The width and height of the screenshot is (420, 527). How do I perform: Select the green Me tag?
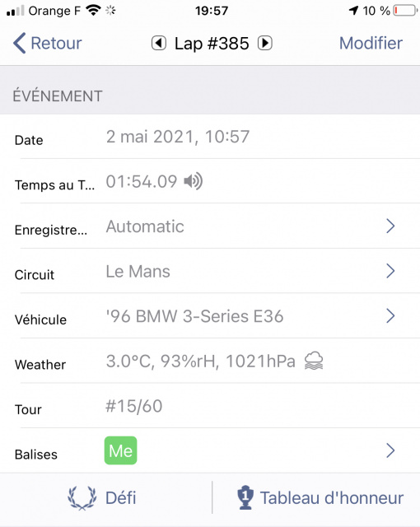tap(120, 450)
